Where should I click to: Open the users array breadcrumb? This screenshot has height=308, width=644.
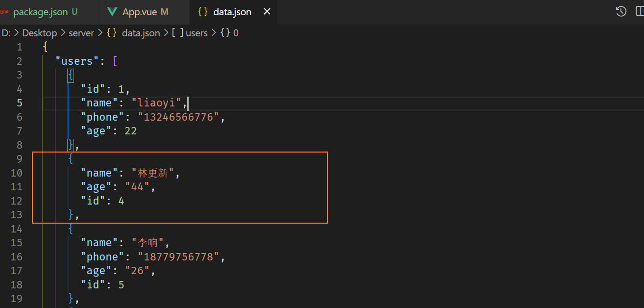coord(196,33)
